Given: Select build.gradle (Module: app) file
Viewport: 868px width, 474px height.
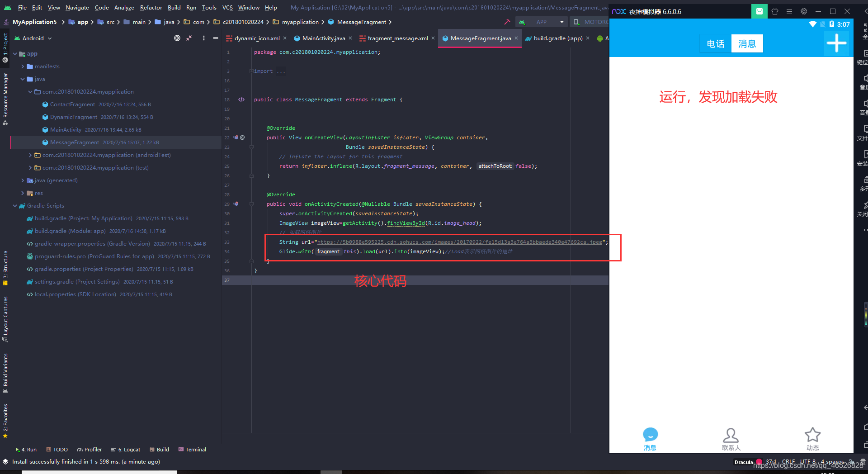Looking at the screenshot, I should pyautogui.click(x=70, y=231).
